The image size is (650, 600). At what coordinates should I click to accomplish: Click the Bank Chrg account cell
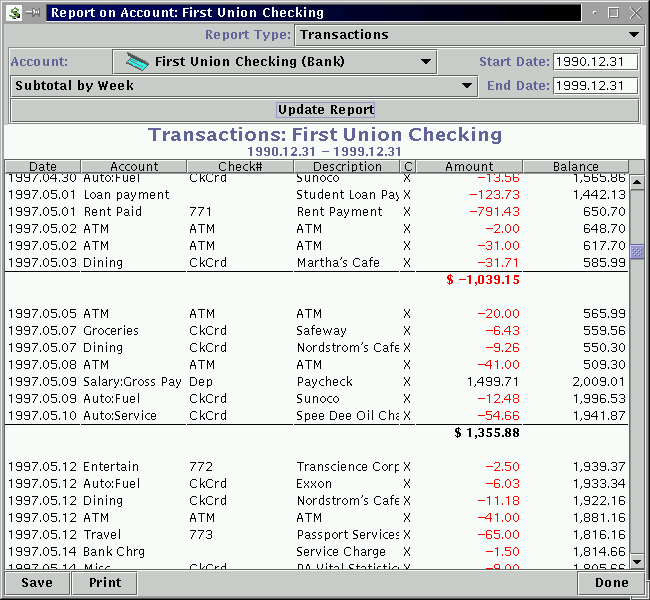114,552
